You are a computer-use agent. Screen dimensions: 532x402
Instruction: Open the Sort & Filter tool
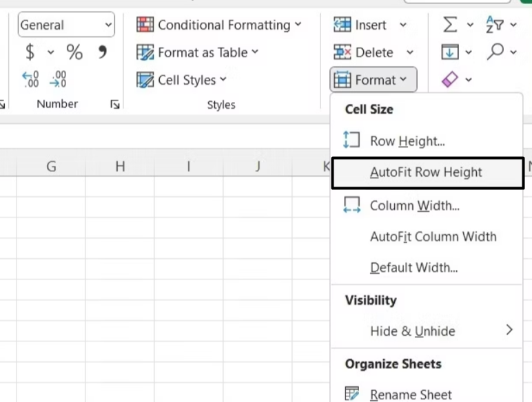coord(495,25)
